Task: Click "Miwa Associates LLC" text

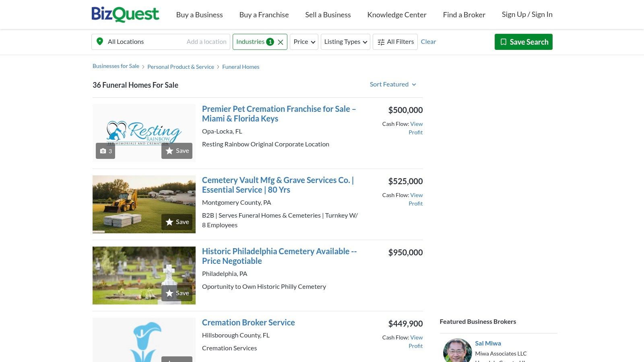Action: click(501, 354)
